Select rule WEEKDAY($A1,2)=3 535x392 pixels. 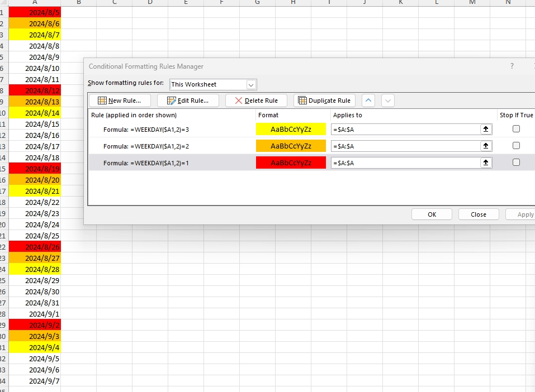pos(146,130)
